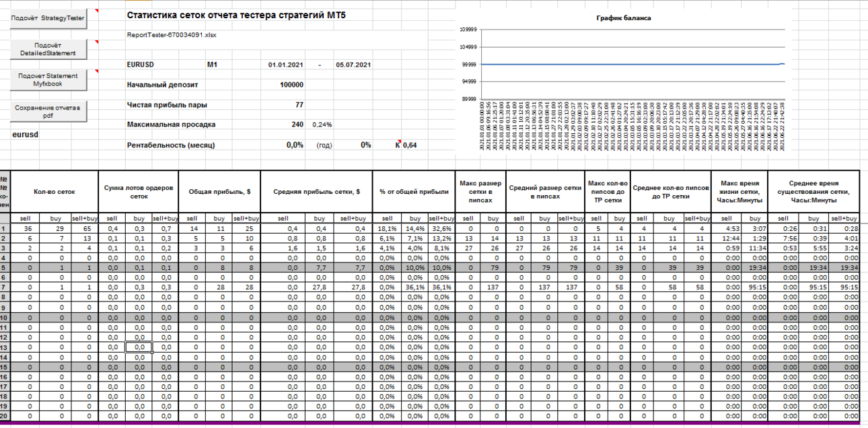This screenshot has height=428, width=868.
Task: Select the Рентабельность (месяц) label
Action: (x=170, y=145)
